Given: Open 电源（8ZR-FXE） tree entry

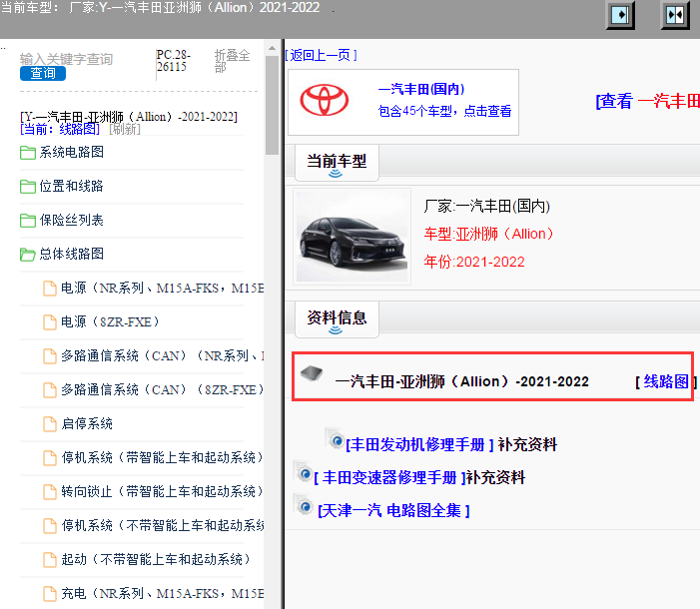Looking at the screenshot, I should coord(110,321).
